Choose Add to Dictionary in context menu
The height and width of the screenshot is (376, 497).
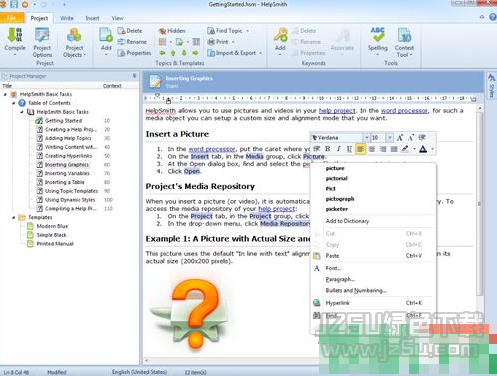point(347,221)
